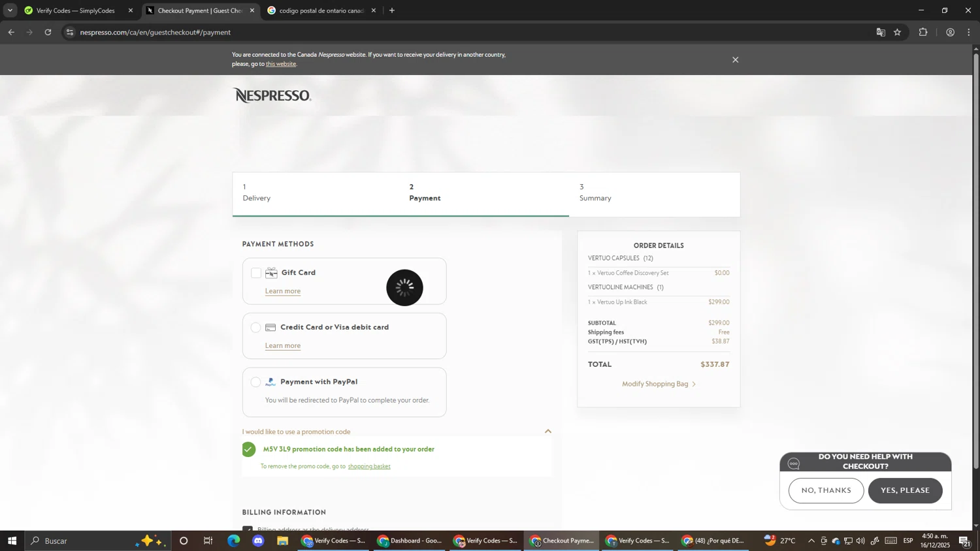The image size is (980, 551).
Task: Click the Buscar taskbar search box
Action: pos(98,541)
